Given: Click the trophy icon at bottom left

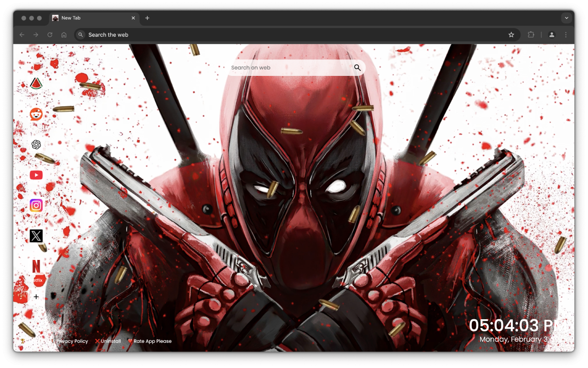Looking at the screenshot, I should click(23, 341).
